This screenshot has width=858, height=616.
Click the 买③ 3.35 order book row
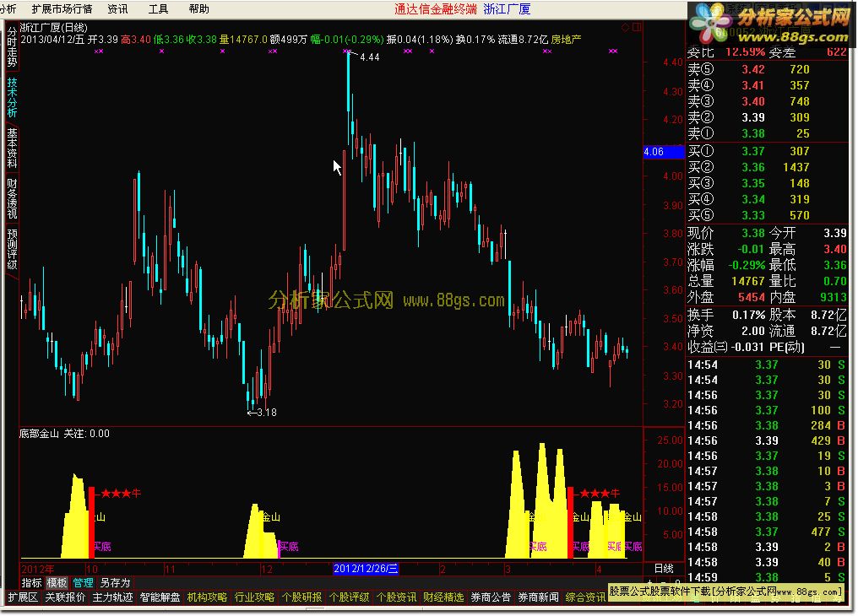767,183
